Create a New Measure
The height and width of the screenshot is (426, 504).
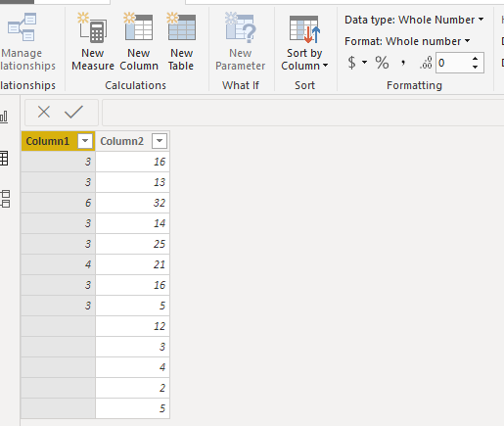click(93, 42)
